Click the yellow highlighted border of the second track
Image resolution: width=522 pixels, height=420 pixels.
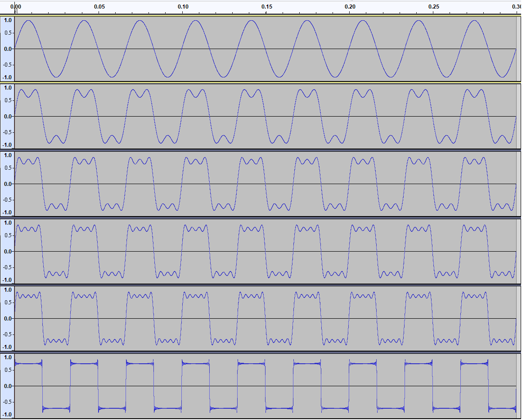[261, 83]
